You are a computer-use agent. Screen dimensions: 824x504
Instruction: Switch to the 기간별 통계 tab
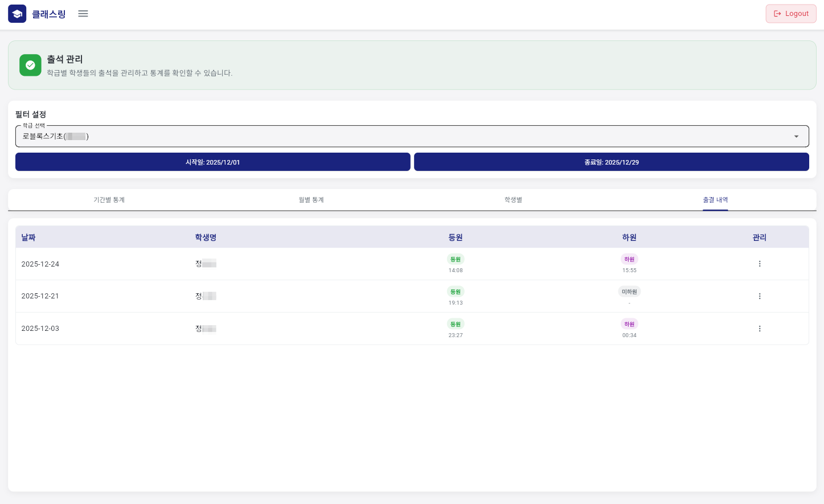click(109, 200)
